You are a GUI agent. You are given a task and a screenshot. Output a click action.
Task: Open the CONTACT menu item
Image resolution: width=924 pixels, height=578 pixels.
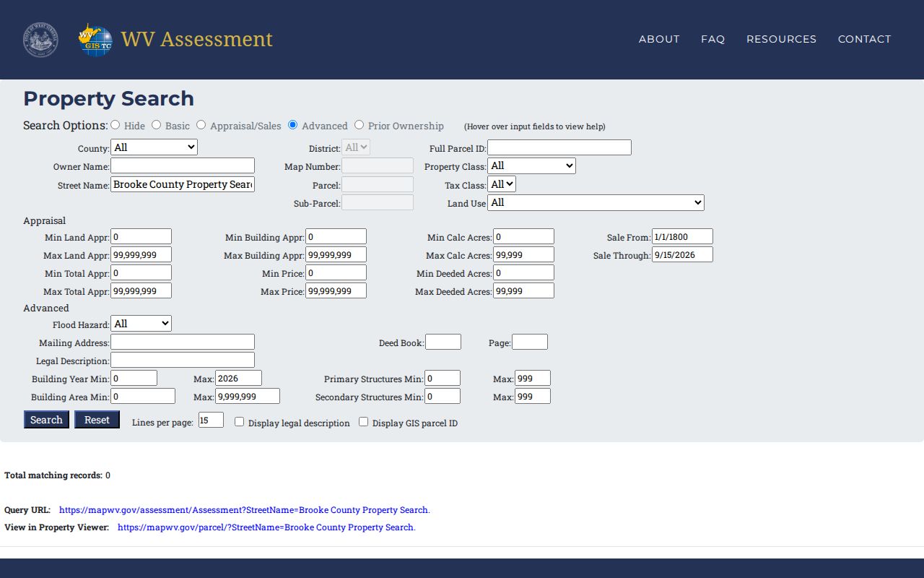pyautogui.click(x=864, y=39)
